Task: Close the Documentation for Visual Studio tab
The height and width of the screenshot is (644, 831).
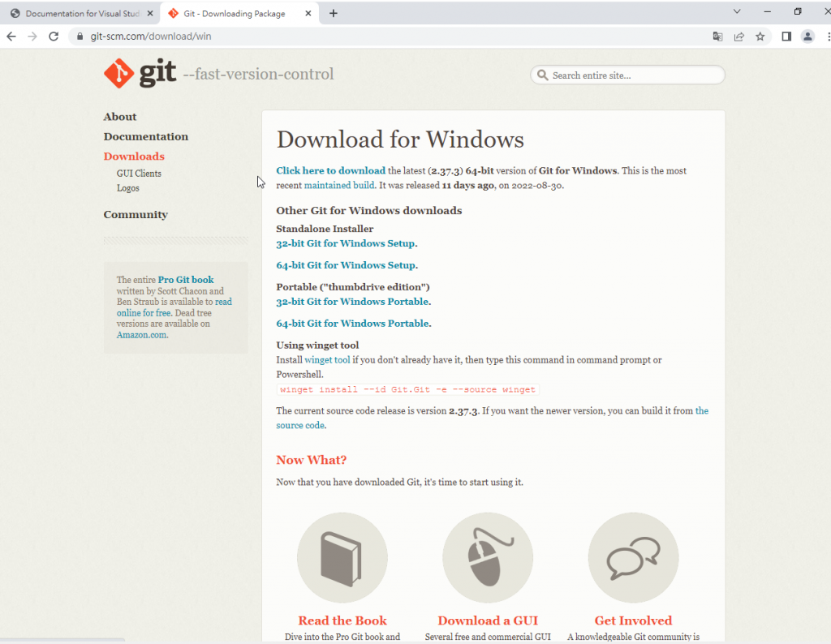Action: tap(150, 13)
